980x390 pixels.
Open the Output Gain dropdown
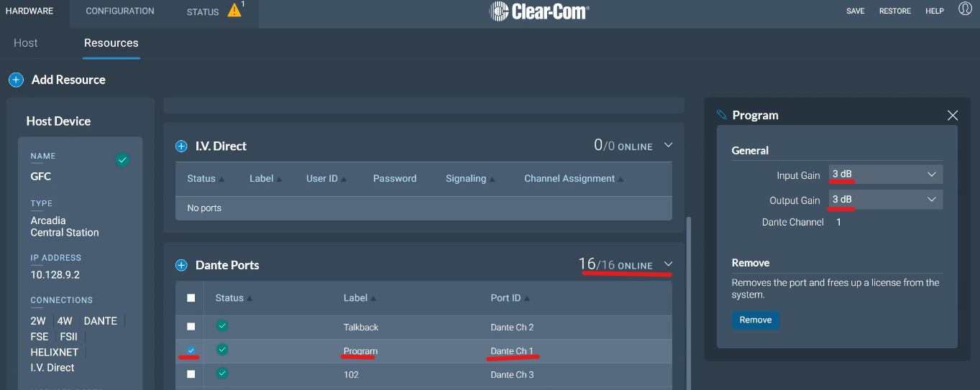click(885, 199)
